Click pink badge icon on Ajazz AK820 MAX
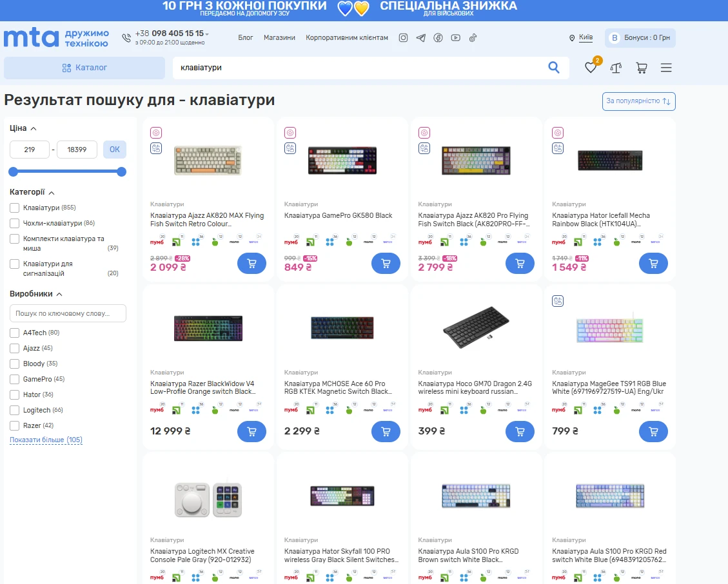Viewport: 728px width, 584px height. point(156,133)
